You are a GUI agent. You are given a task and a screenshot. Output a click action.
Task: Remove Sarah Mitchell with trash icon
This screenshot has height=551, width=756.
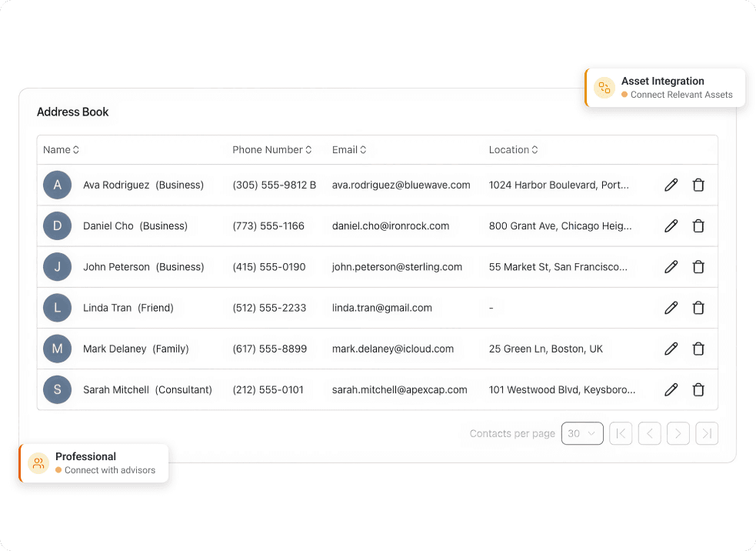698,389
